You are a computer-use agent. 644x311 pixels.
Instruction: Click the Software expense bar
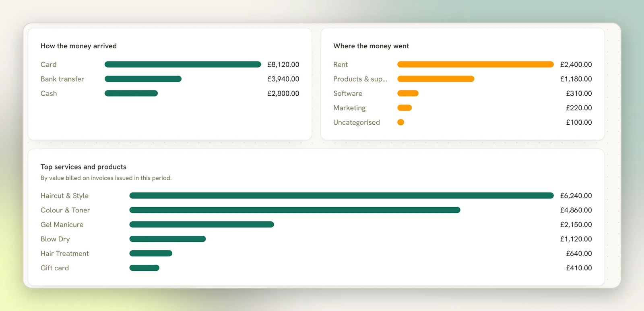pyautogui.click(x=408, y=93)
